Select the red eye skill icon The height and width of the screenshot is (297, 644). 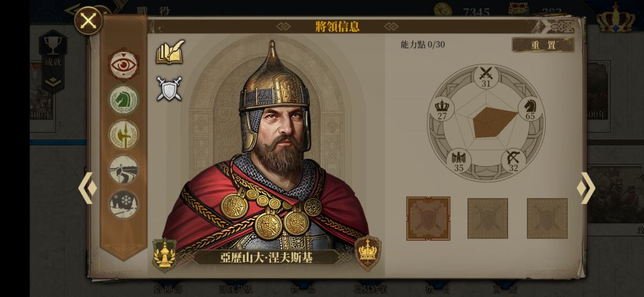(123, 65)
